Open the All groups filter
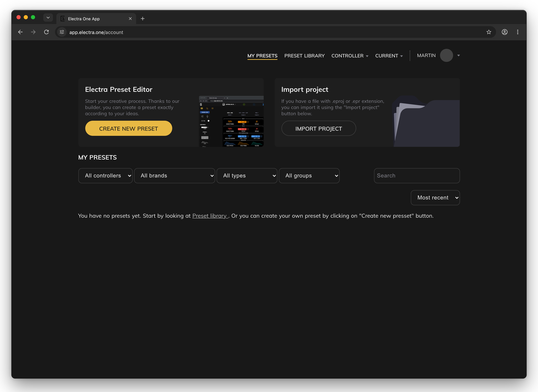This screenshot has width=538, height=392. (309, 176)
